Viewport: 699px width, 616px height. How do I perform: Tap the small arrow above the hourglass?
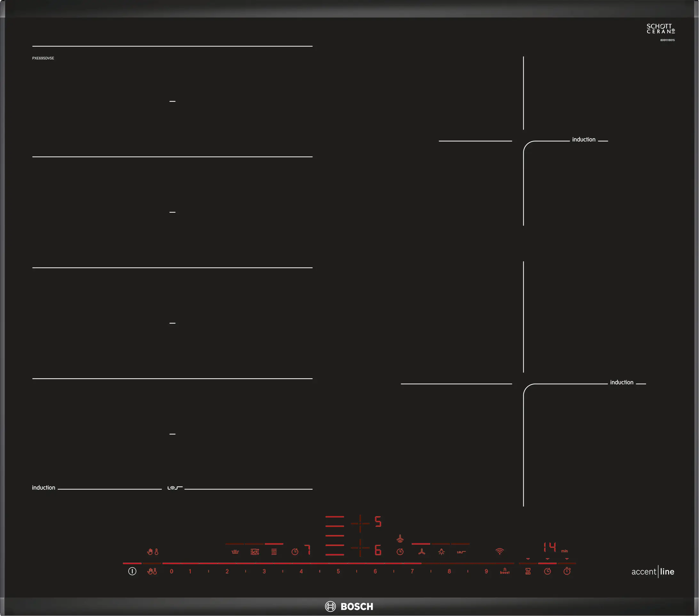(528, 559)
